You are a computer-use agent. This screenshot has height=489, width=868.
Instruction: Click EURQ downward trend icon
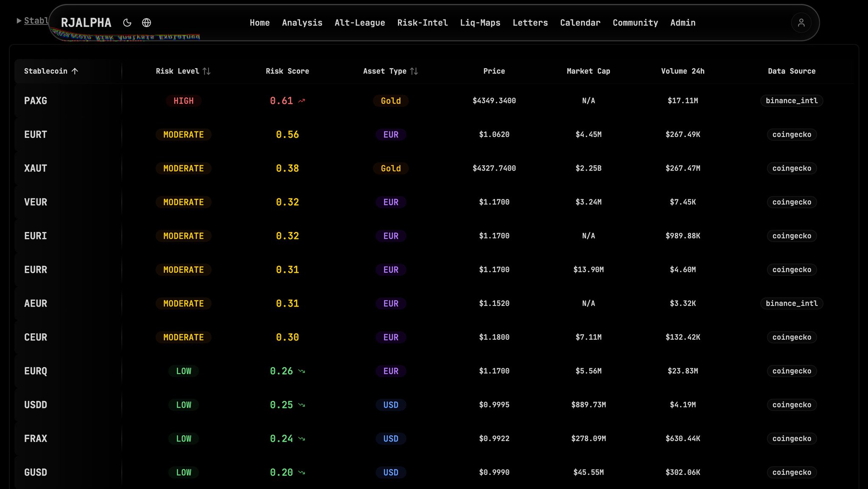[x=302, y=371]
